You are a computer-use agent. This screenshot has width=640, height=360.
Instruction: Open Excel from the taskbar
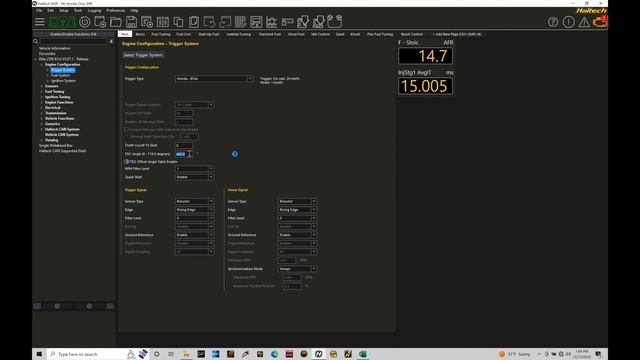362,354
